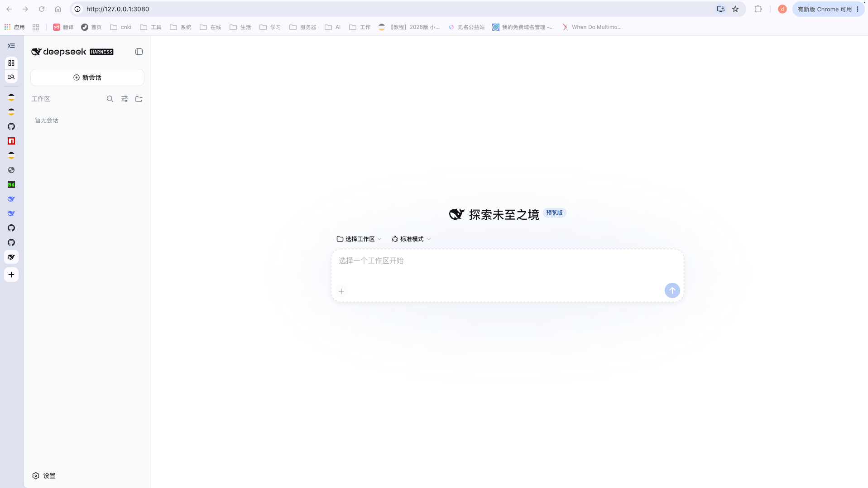Open the tab search icon

[11, 77]
